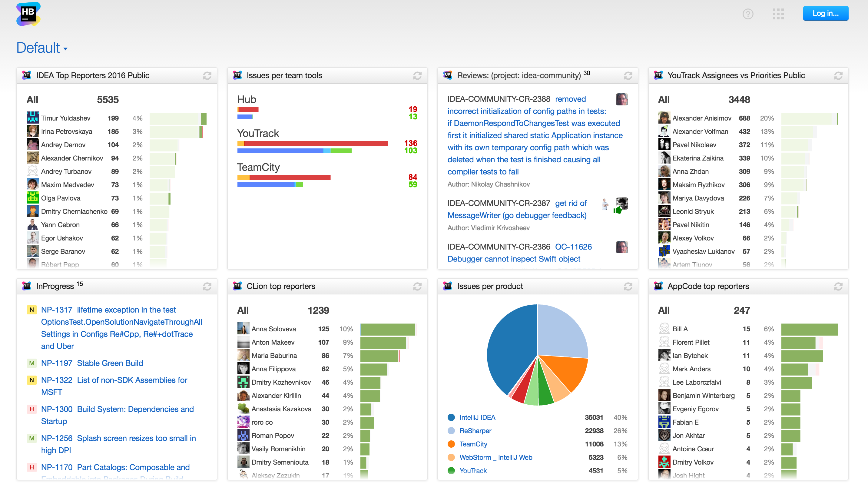Click the Hub logo icon

coord(28,14)
